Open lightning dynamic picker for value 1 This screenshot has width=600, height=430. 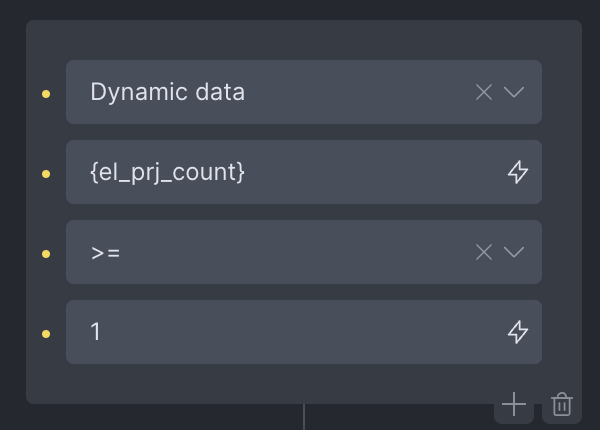tap(517, 332)
